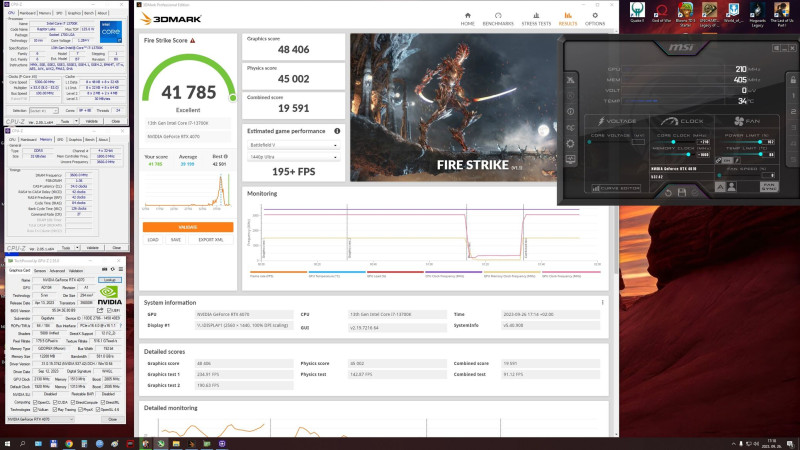Go to Benchmarks in 3DMark navigation

tap(498, 19)
